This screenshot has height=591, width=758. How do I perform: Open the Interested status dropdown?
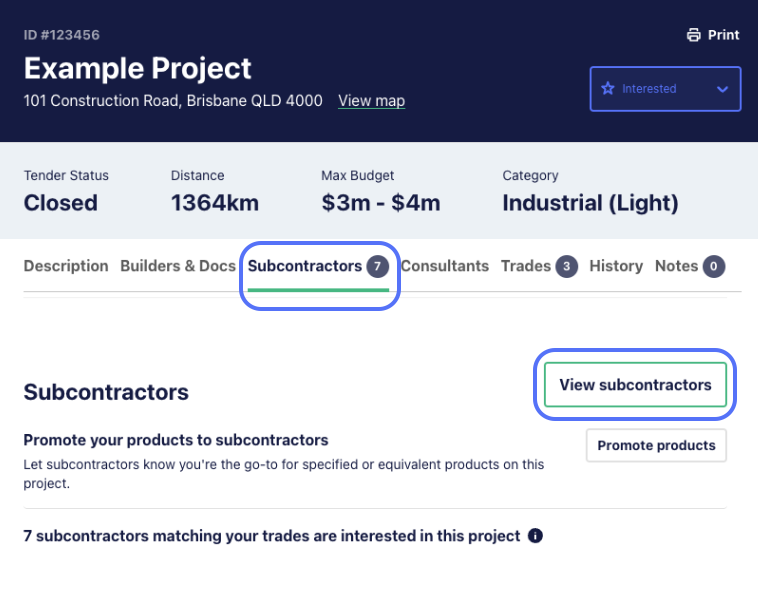[665, 89]
